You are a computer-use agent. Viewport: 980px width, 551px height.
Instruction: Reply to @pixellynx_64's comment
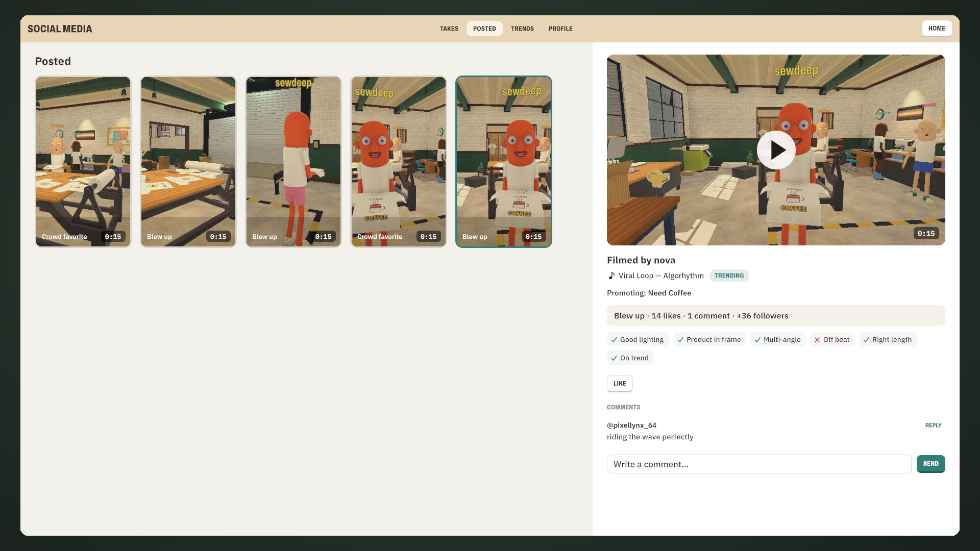coord(933,425)
